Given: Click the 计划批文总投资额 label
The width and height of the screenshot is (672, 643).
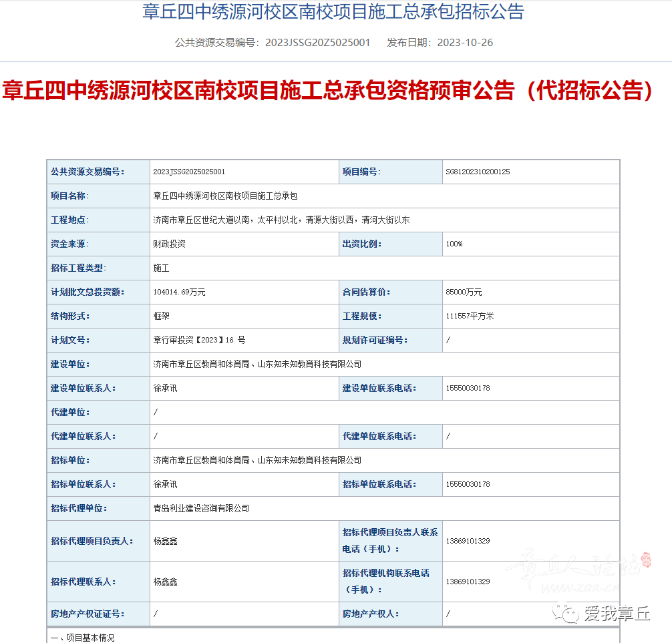Looking at the screenshot, I should point(88,292).
